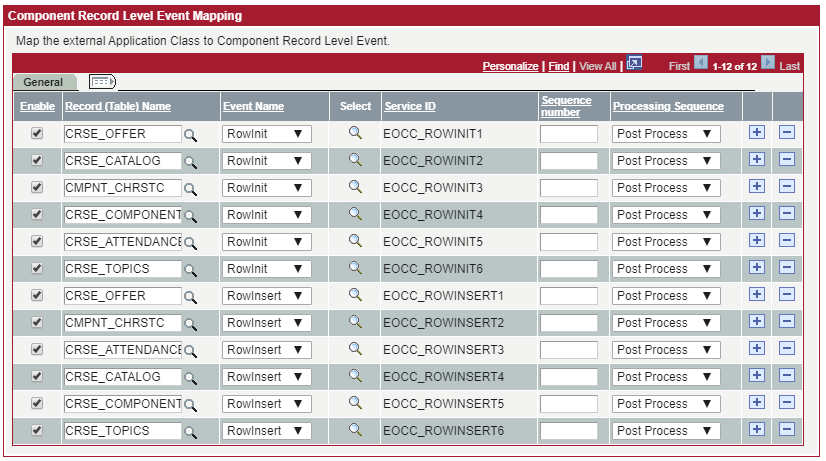Delete the EOCC_ROWINIT2 row with minus icon

[786, 160]
